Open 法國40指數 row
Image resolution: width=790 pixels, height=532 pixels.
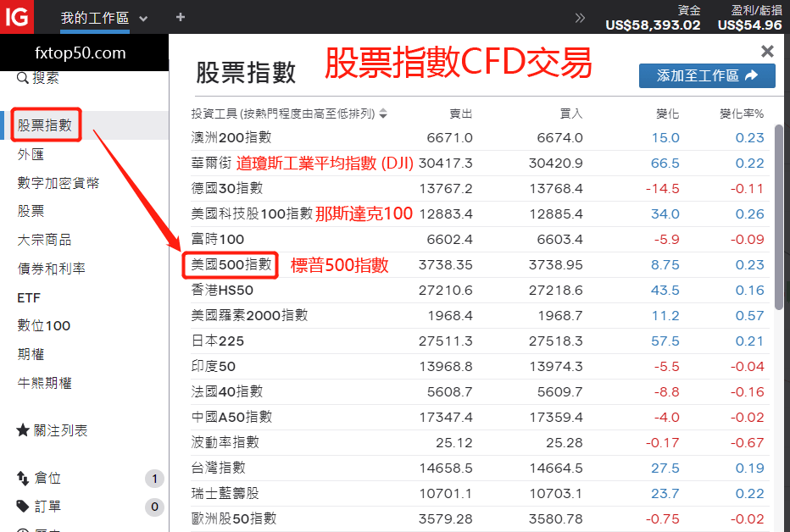[480, 391]
